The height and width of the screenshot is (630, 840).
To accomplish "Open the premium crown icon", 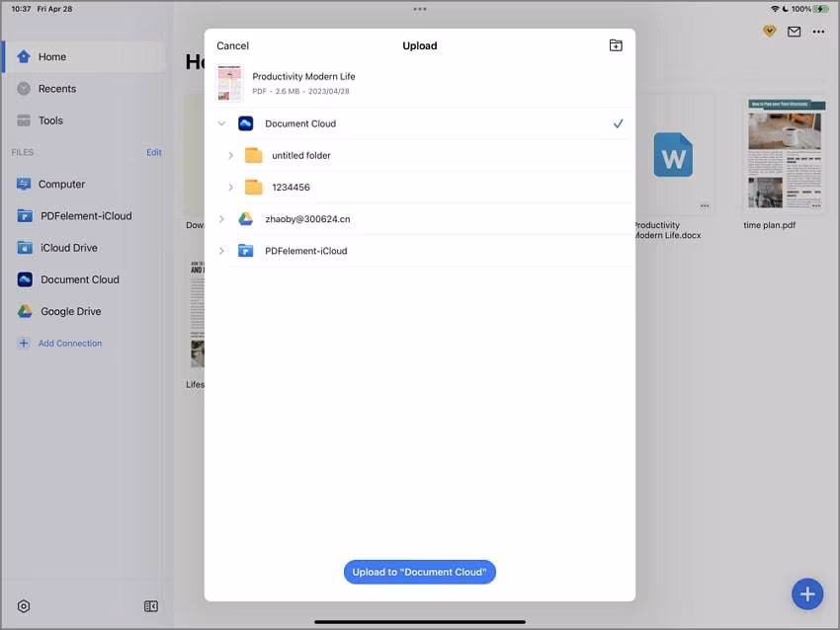I will pos(769,31).
